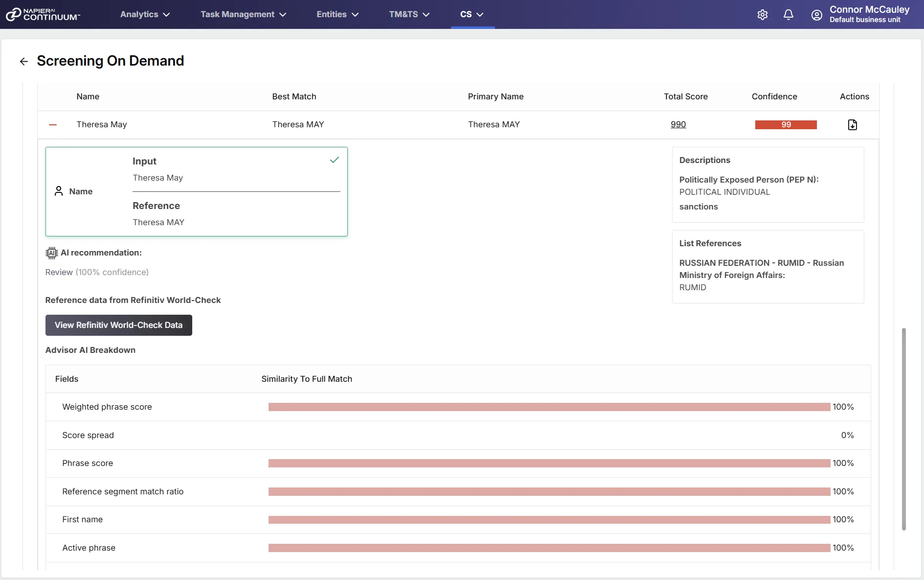Image resolution: width=924 pixels, height=580 pixels.
Task: Click the Primary Name column header
Action: [496, 96]
